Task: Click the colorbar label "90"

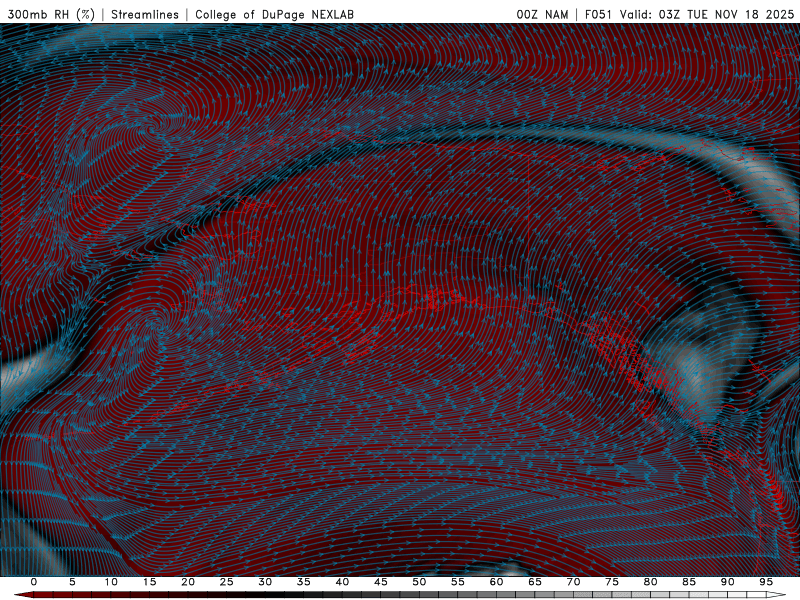Action: [x=727, y=582]
